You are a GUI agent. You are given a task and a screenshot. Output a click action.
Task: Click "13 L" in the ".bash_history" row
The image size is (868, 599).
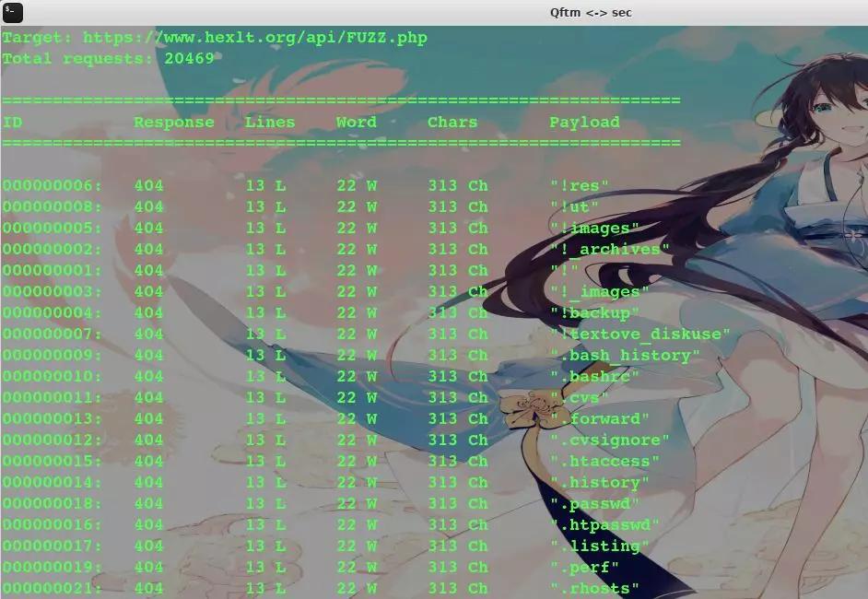click(265, 356)
